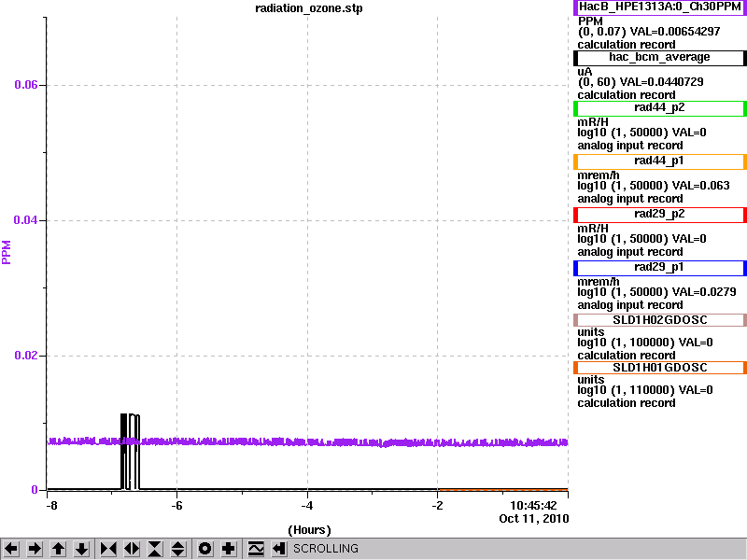This screenshot has height=560, width=747.
Task: Select the HacB_HPE1313A:0_Ch30PPM curve legend
Action: pos(660,7)
